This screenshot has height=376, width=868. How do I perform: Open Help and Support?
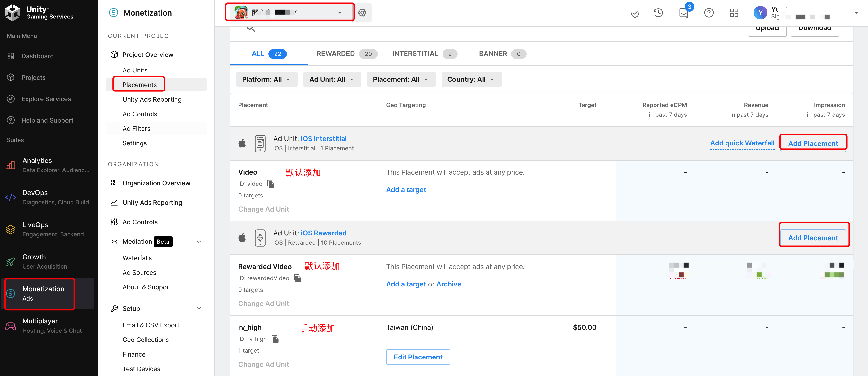pyautogui.click(x=47, y=120)
